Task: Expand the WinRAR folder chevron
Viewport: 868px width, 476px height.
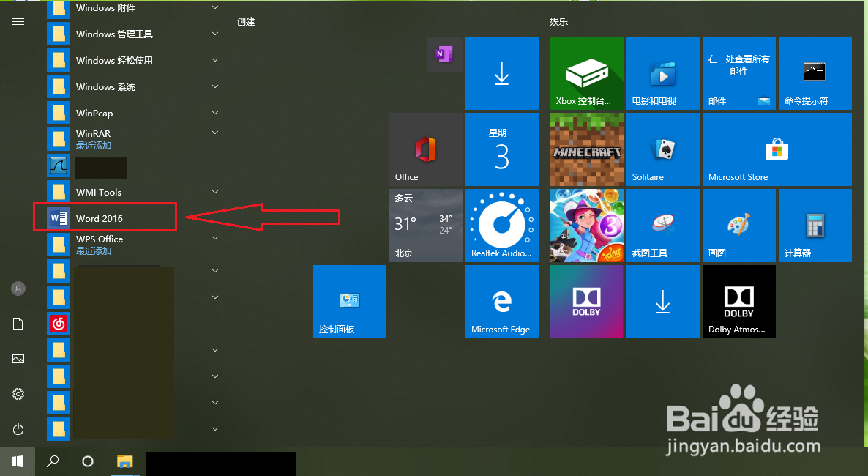Action: click(x=215, y=133)
